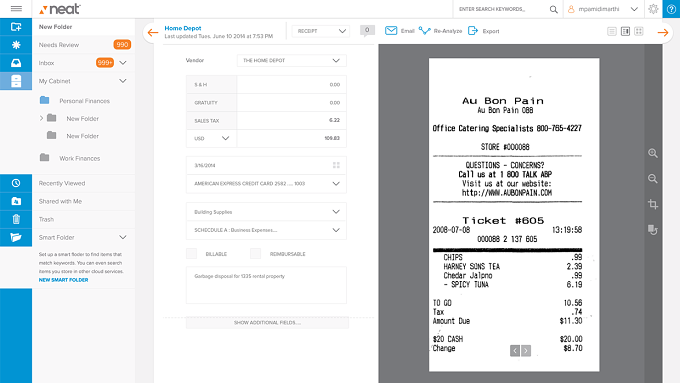Viewport: 680px width, 383px height.
Task: Click Show Additional Fields button
Action: (267, 323)
